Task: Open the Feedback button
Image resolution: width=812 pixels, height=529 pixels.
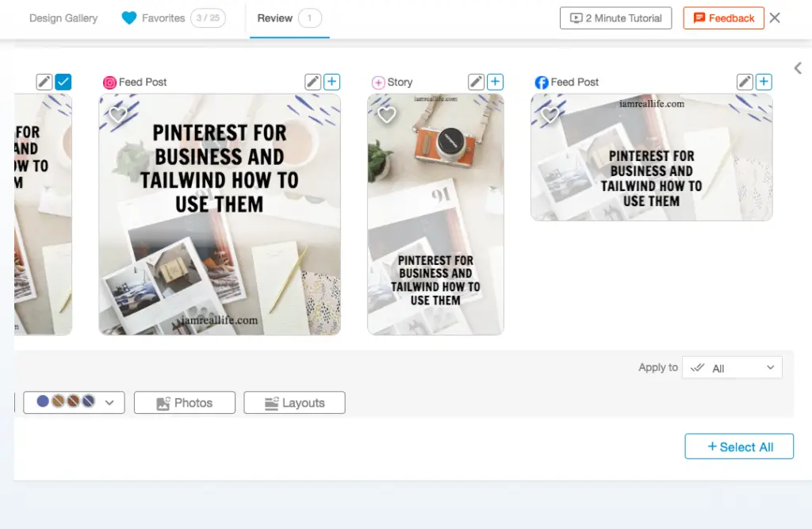Action: (x=723, y=18)
